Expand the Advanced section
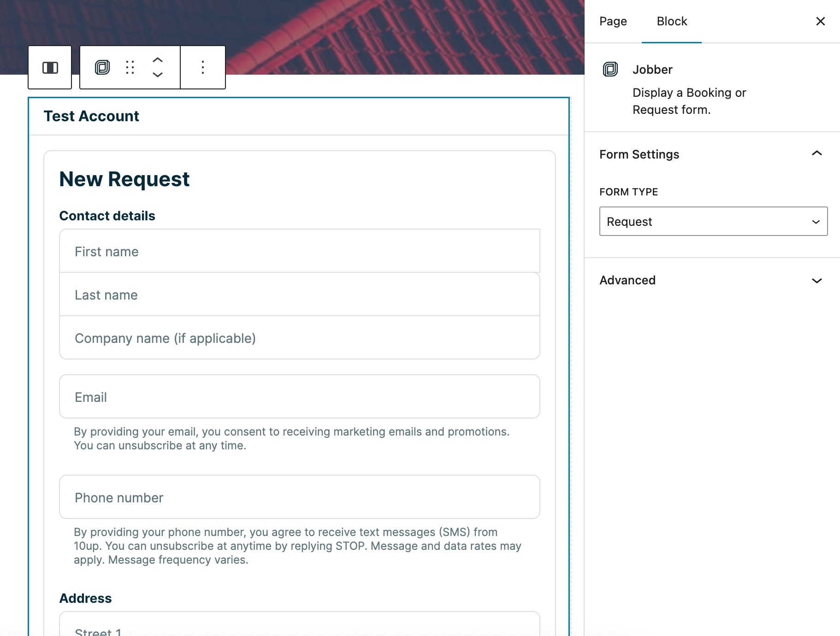This screenshot has height=636, width=840. pyautogui.click(x=816, y=280)
